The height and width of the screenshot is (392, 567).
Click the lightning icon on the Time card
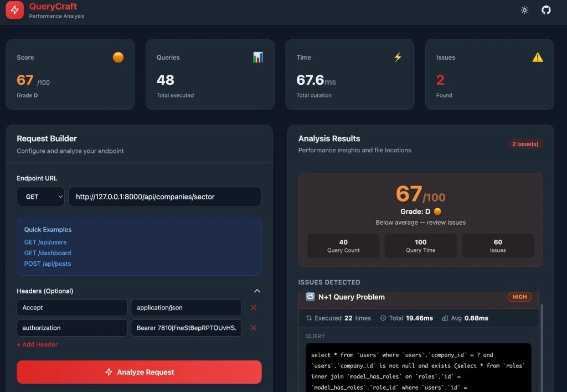tap(398, 57)
